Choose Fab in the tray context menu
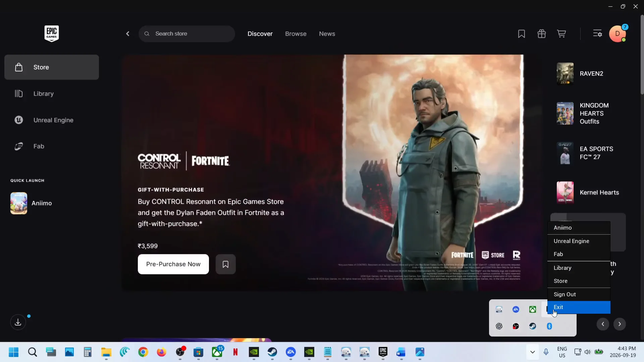The height and width of the screenshot is (362, 644). tap(579, 254)
